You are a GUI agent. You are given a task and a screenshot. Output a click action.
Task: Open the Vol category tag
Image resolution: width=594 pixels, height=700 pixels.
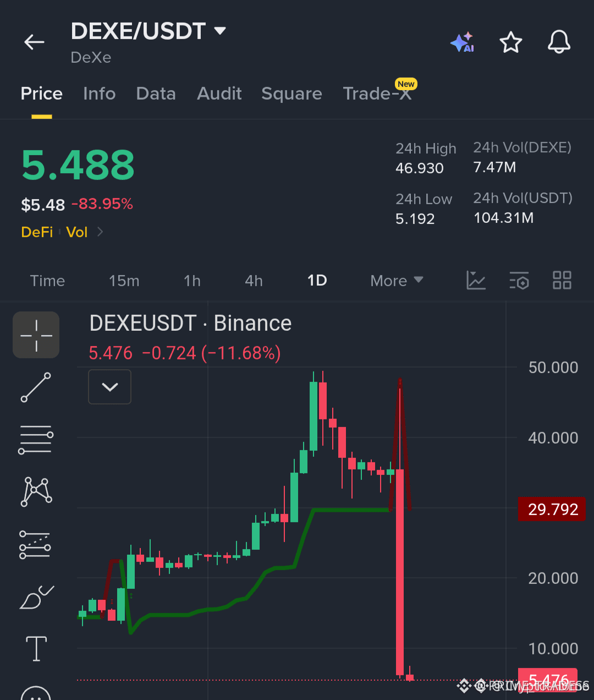tap(77, 232)
